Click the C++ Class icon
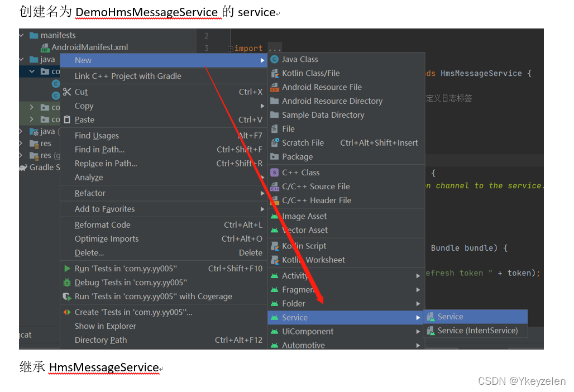The height and width of the screenshot is (392, 574). coord(275,173)
